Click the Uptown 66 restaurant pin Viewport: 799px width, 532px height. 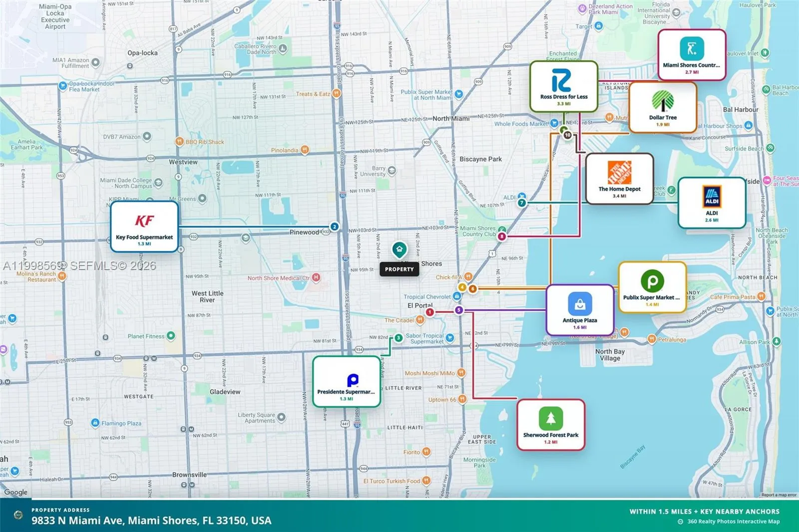click(462, 399)
